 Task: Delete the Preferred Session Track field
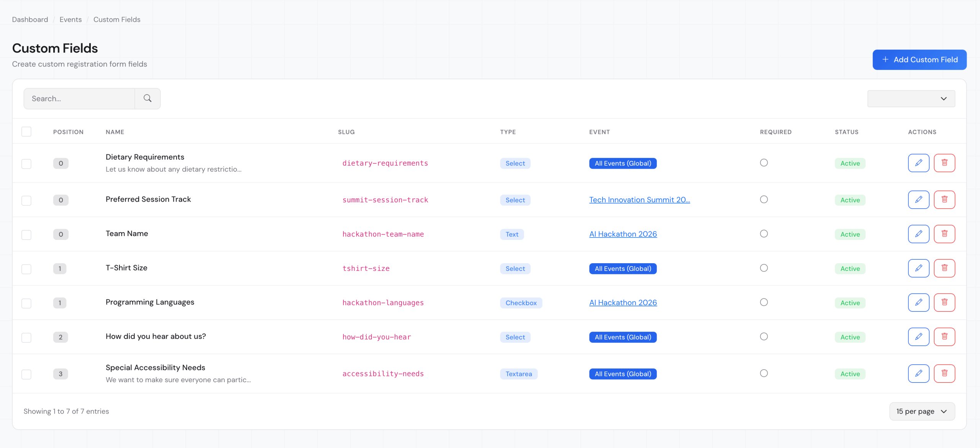pyautogui.click(x=944, y=200)
